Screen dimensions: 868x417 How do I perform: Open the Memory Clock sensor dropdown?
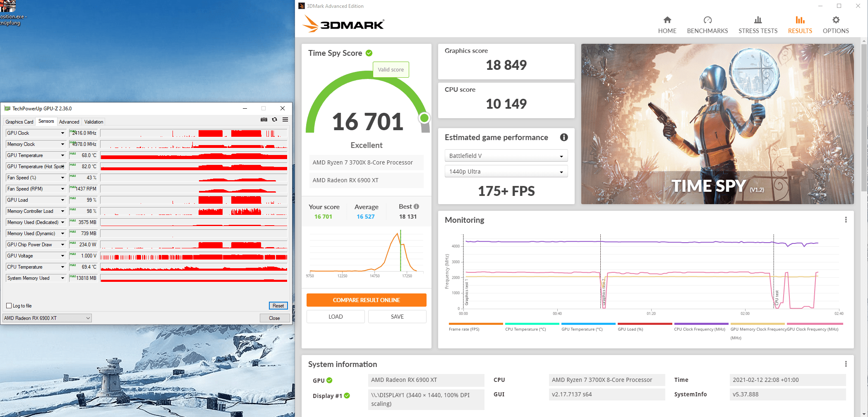(x=62, y=144)
